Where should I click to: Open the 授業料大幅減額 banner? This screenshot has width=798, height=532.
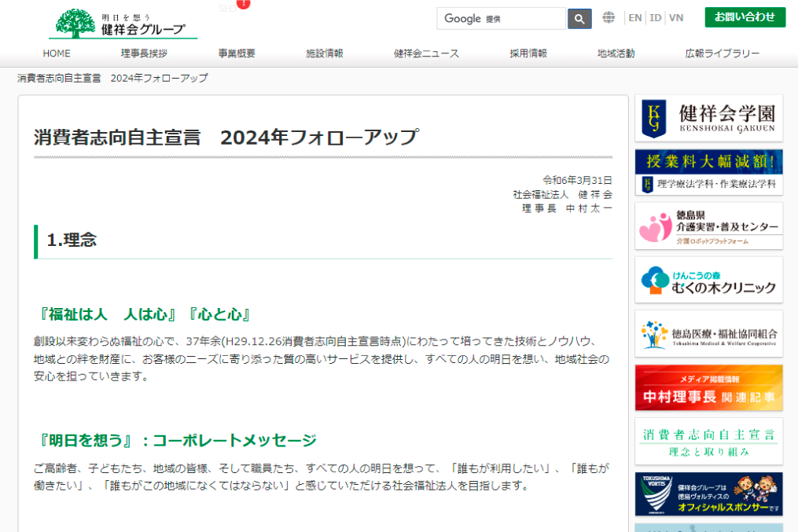(x=708, y=172)
